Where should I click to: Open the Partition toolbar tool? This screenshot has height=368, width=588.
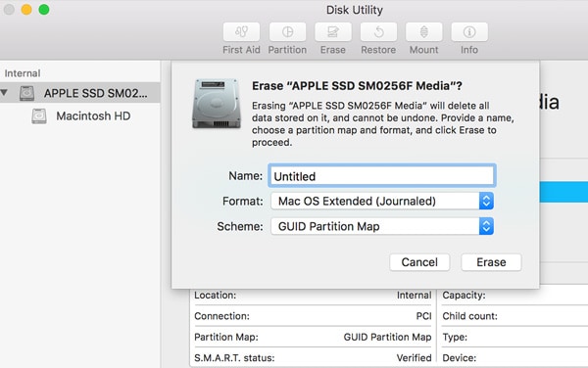point(287,32)
